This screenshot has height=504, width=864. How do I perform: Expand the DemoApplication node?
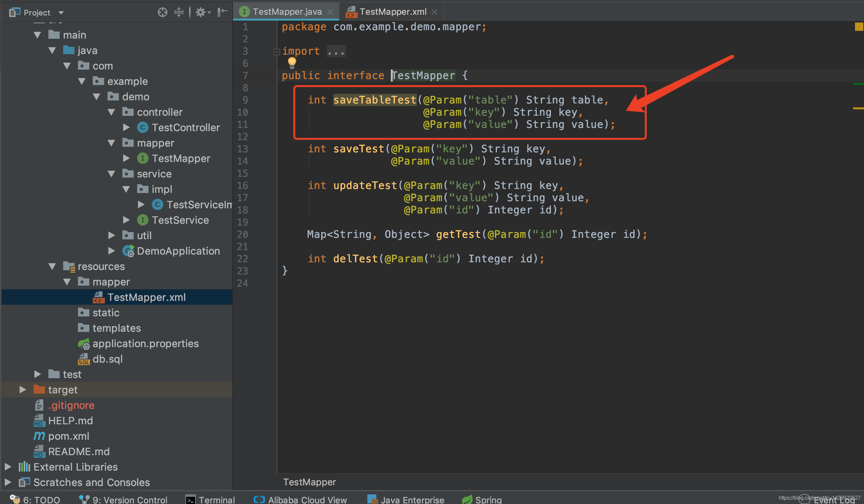[x=111, y=251]
